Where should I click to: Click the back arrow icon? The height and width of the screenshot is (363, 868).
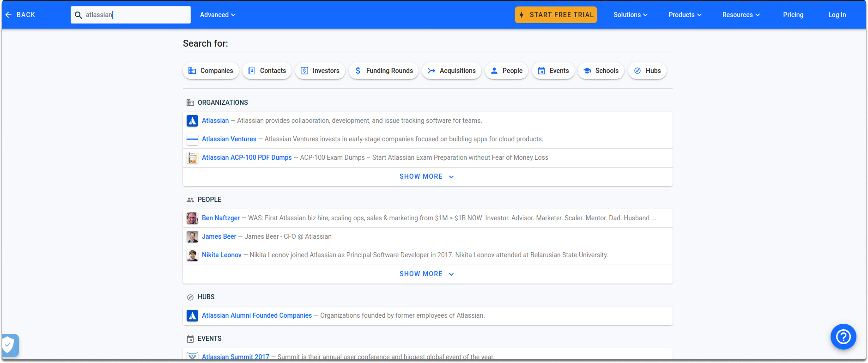pos(8,15)
